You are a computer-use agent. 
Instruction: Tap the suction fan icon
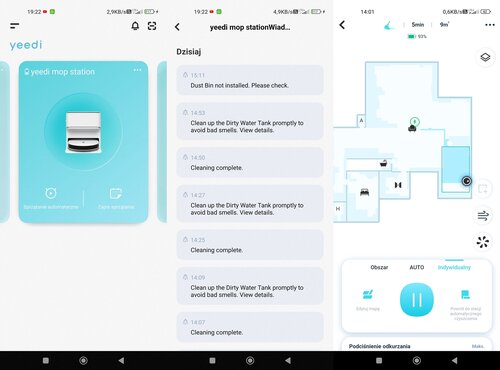point(483,242)
